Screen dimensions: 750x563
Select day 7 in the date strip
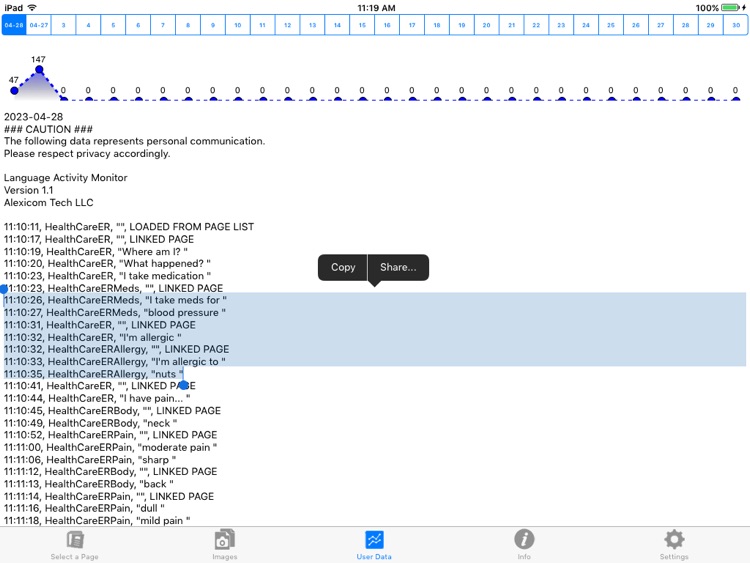(x=163, y=25)
